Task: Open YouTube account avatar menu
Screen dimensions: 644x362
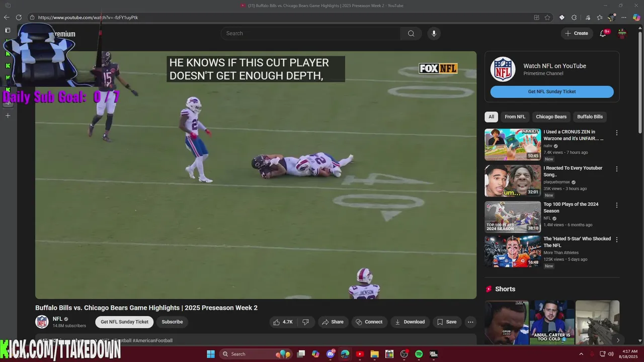Action: pos(622,33)
